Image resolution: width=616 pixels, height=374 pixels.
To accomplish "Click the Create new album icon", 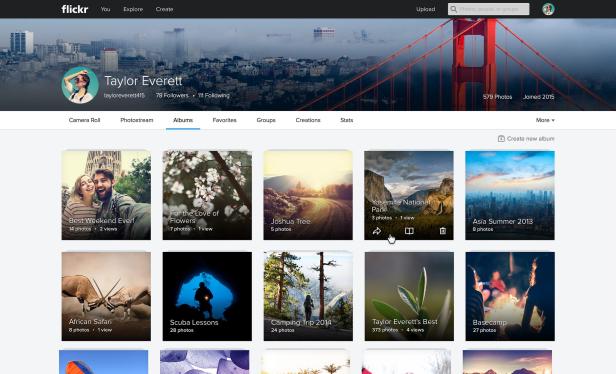I will point(501,139).
